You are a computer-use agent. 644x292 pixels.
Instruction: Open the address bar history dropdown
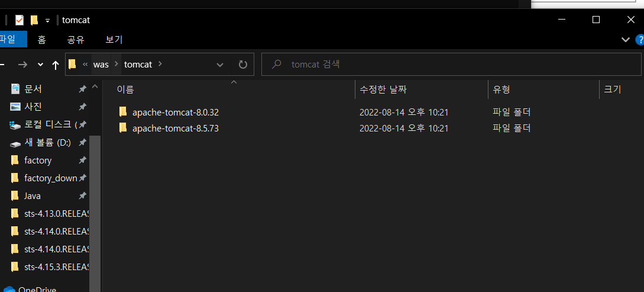click(x=220, y=65)
